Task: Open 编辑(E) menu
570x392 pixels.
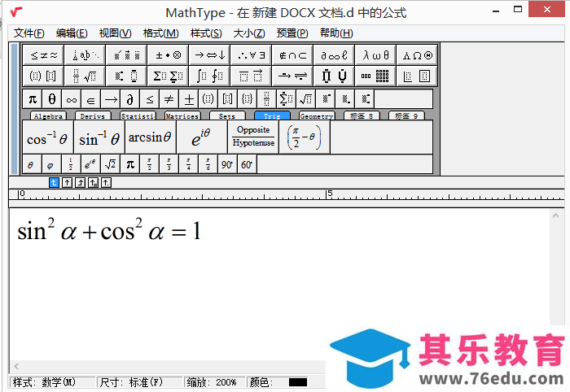Action: tap(72, 33)
